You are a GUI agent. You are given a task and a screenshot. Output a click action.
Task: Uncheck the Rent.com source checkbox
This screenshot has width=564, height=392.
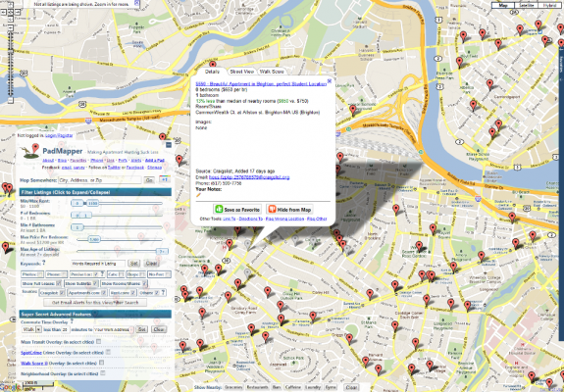[x=132, y=293]
